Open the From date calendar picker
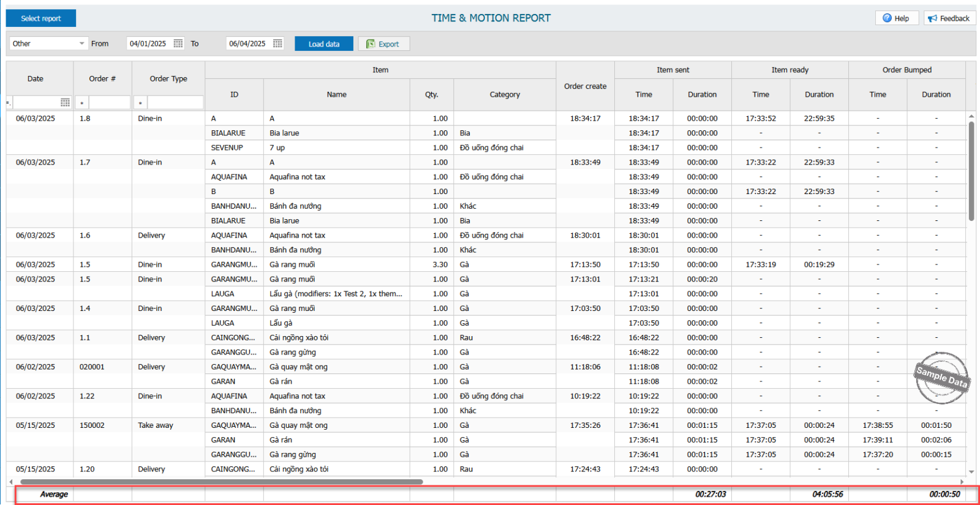980x505 pixels. tap(178, 43)
